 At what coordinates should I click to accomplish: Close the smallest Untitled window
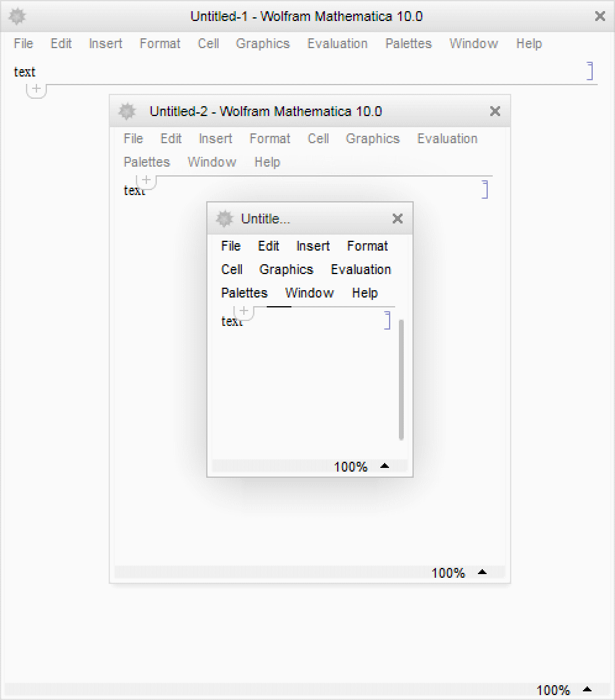(398, 219)
